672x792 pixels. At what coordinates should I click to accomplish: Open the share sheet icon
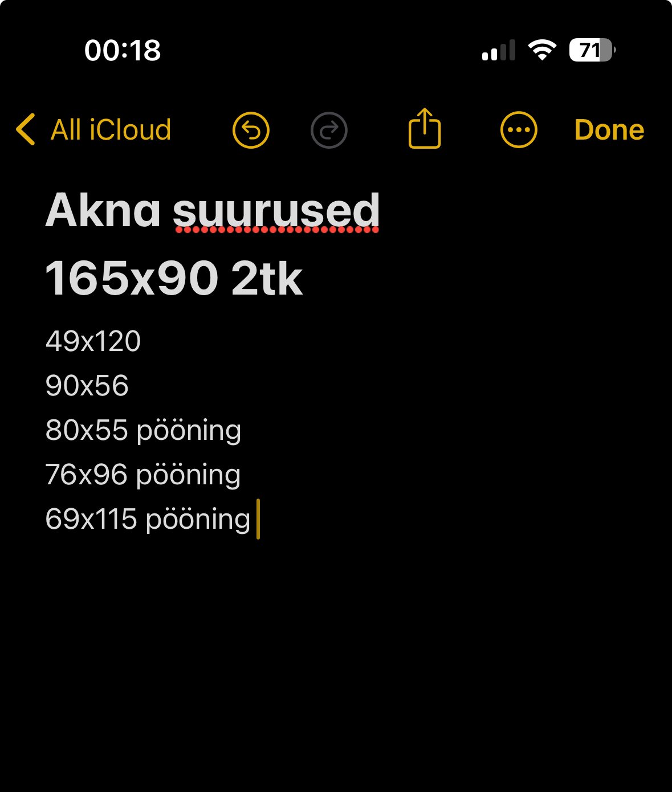425,129
